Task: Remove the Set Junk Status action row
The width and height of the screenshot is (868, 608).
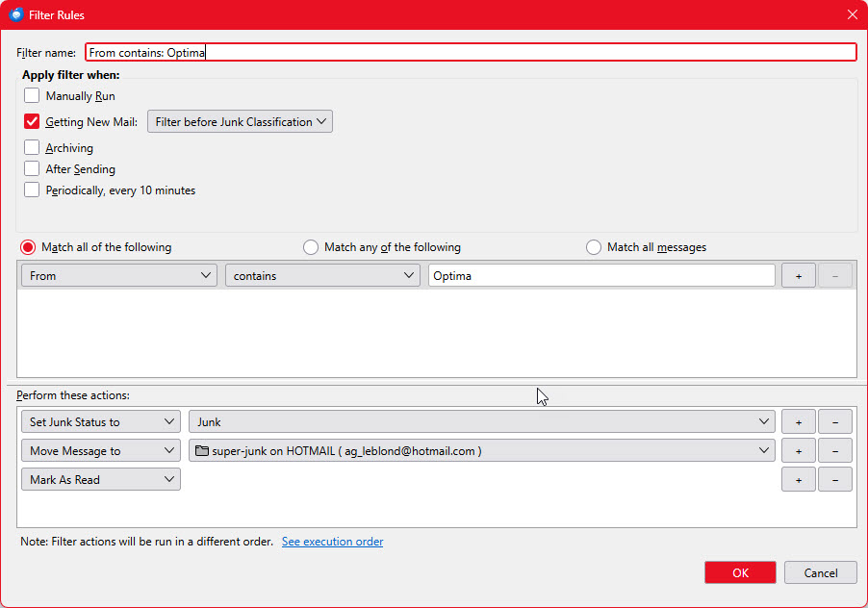Action: click(x=834, y=421)
